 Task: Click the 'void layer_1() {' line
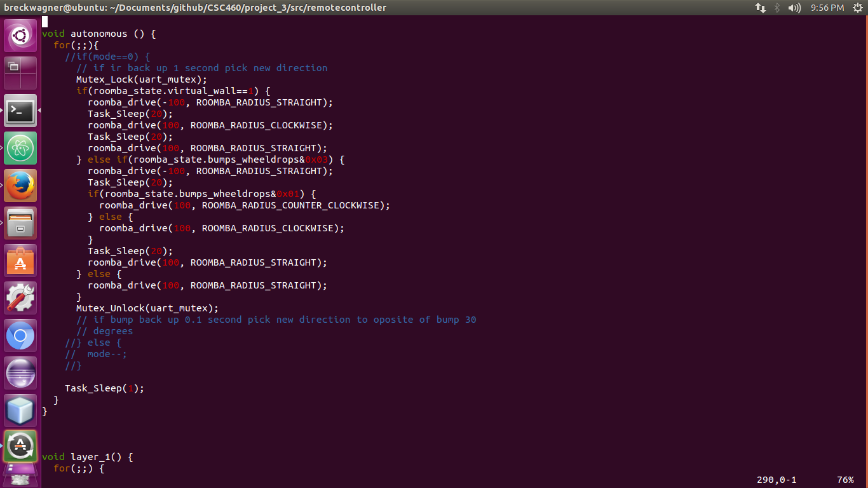point(88,457)
